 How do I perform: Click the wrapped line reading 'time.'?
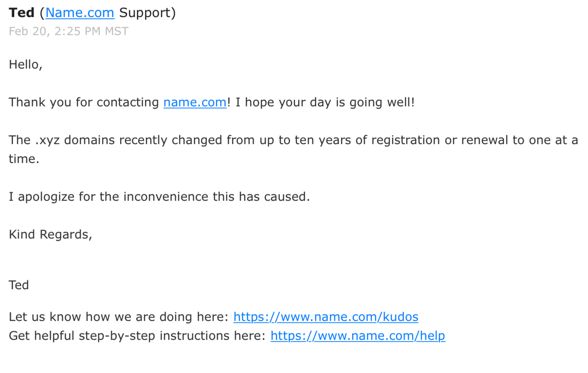(x=24, y=159)
